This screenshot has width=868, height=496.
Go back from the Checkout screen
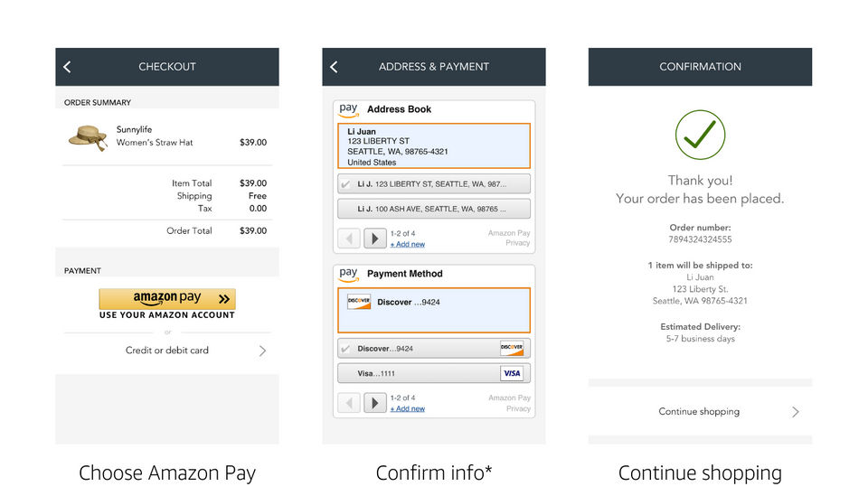(67, 67)
